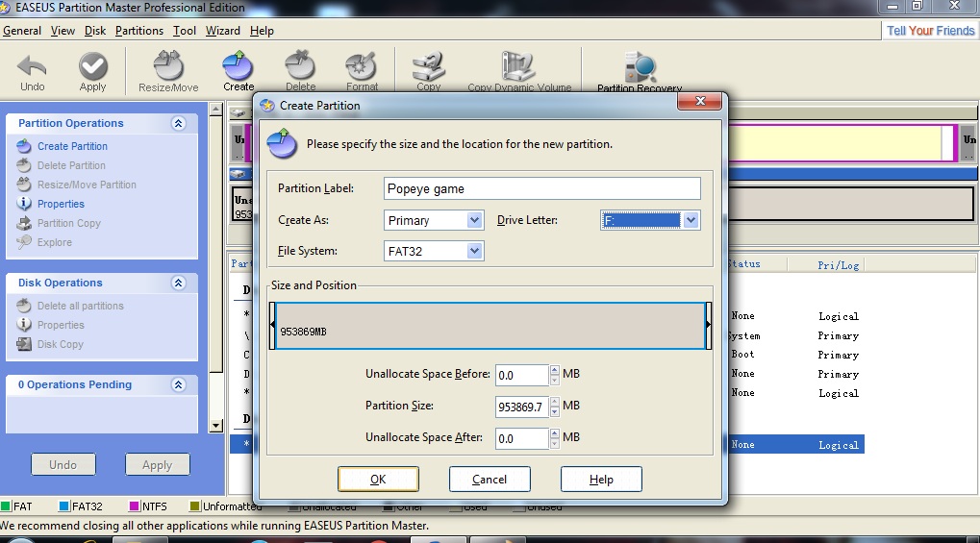Click the Unallocate Space Before field
The height and width of the screenshot is (543, 980).
pyautogui.click(x=522, y=375)
